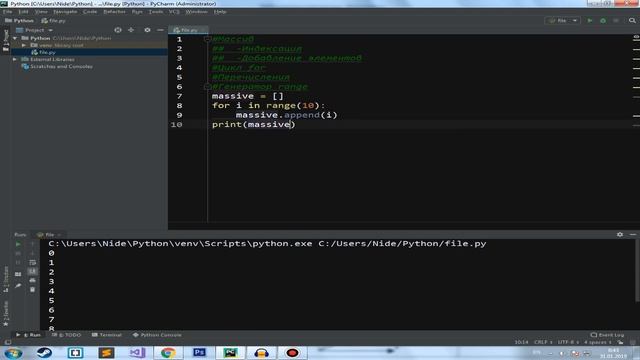Click the fold end marker at line 6
Screen dimensions: 640x360
(207, 87)
